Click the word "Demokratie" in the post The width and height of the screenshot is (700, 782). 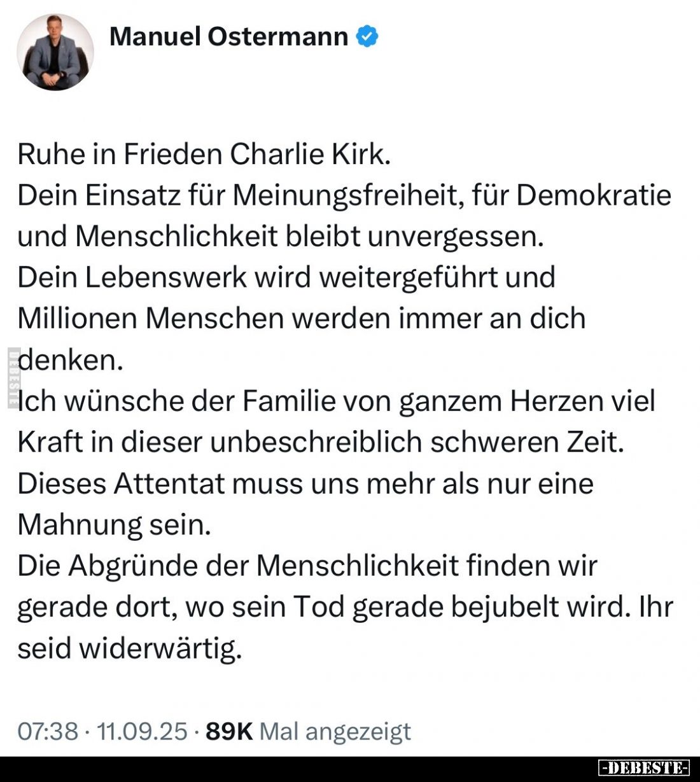coord(593,195)
